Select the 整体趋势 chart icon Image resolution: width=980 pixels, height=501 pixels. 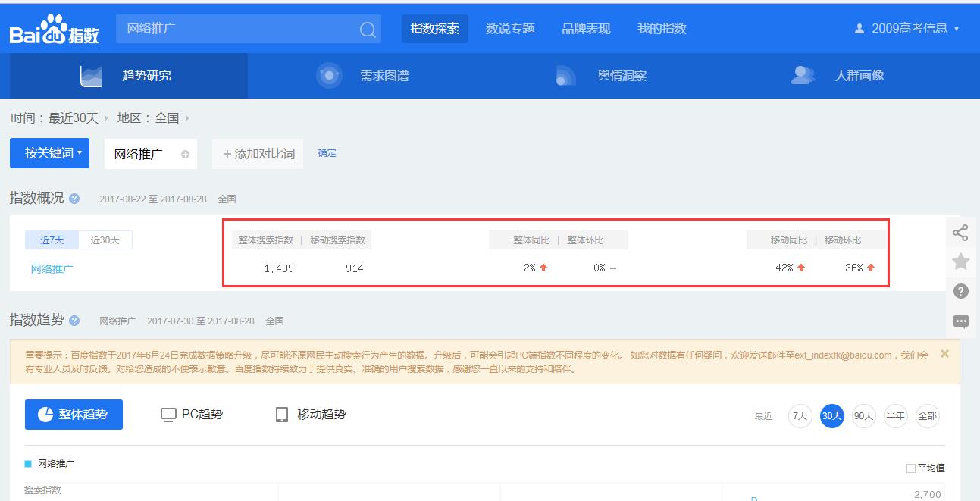coord(45,414)
